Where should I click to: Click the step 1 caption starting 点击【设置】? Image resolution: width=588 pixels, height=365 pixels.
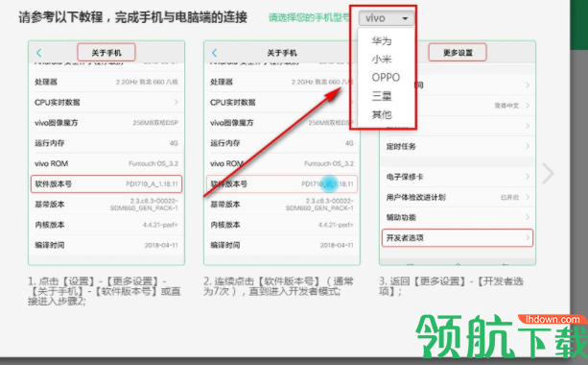tap(105, 291)
